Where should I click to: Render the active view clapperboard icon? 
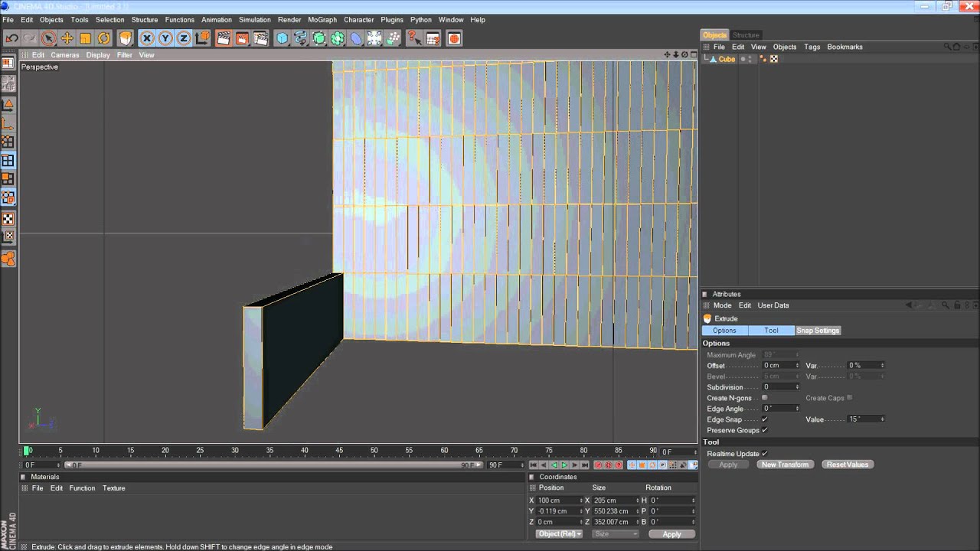[x=224, y=38]
